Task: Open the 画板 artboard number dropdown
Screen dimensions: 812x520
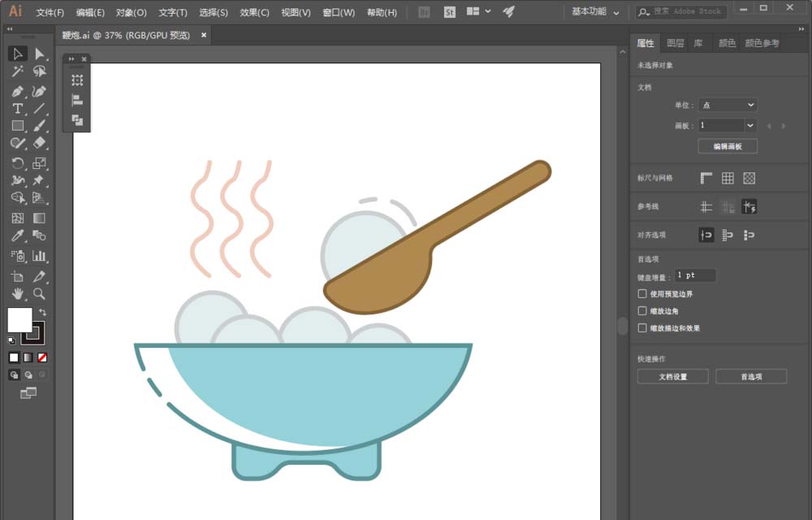Action: point(749,125)
